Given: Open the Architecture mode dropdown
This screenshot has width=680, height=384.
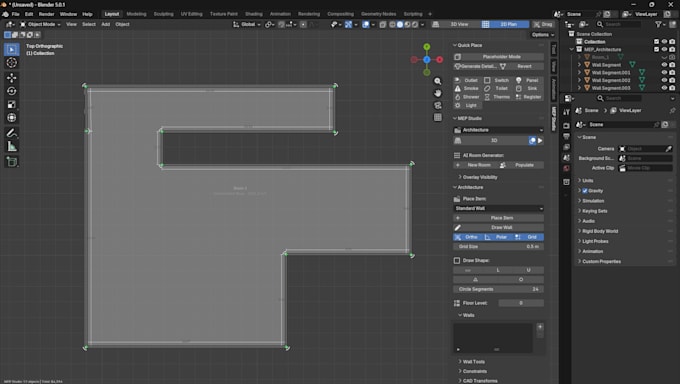Looking at the screenshot, I should point(498,130).
